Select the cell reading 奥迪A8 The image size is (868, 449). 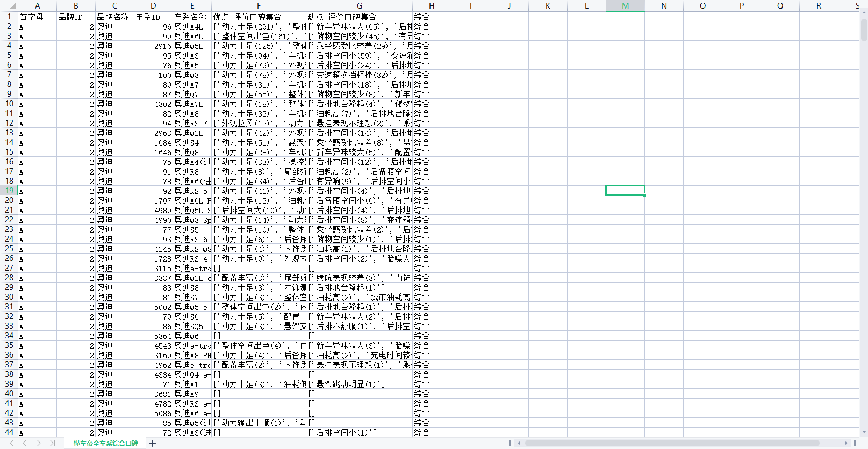pyautogui.click(x=192, y=113)
